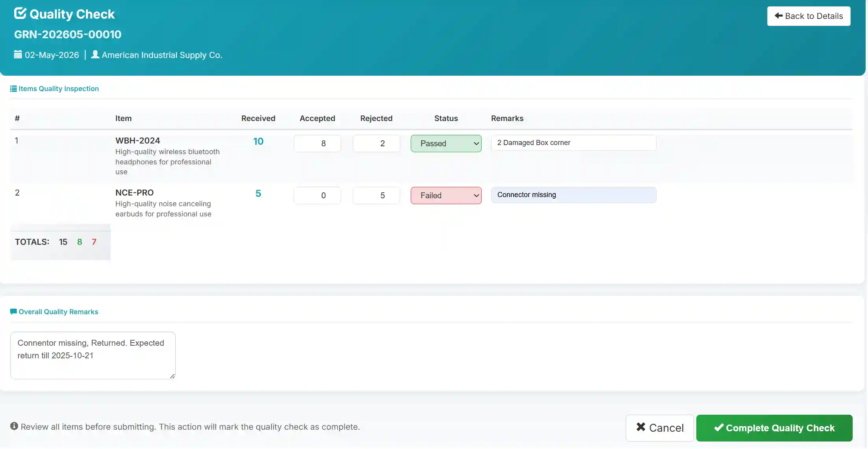Viewport: 868px width, 449px height.
Task: Go back using Back to Details button
Action: tap(809, 16)
